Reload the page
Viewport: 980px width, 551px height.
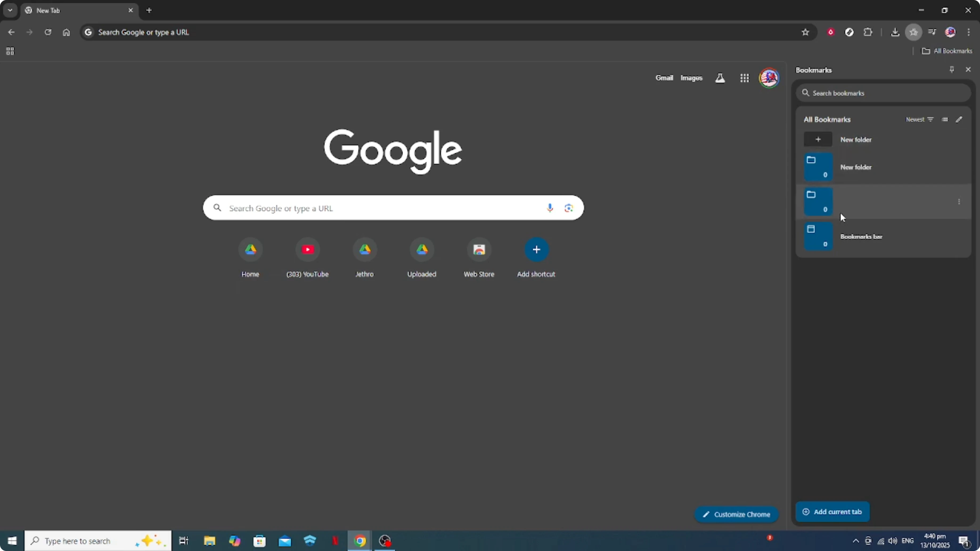48,32
